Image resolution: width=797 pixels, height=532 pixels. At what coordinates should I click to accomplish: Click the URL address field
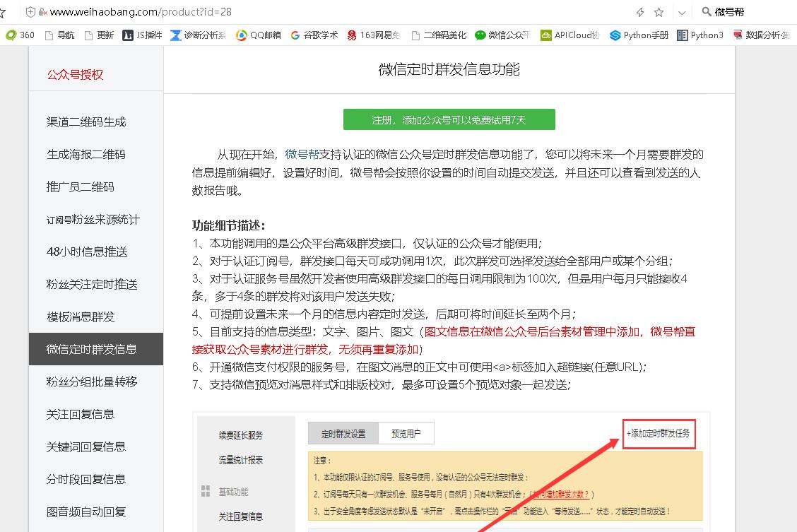(x=141, y=12)
